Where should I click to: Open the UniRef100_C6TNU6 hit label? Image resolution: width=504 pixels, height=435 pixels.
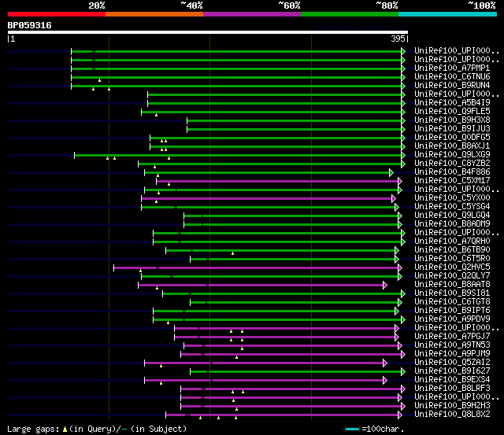452,77
